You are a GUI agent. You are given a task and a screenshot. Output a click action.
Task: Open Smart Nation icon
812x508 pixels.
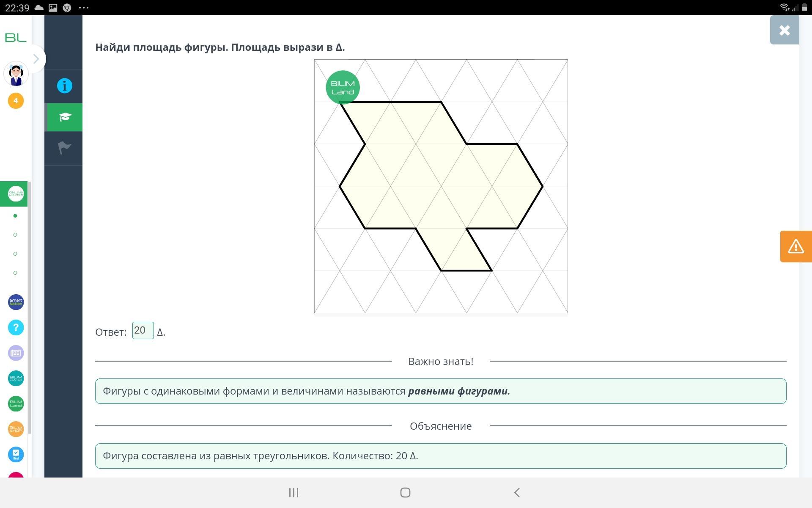click(16, 302)
